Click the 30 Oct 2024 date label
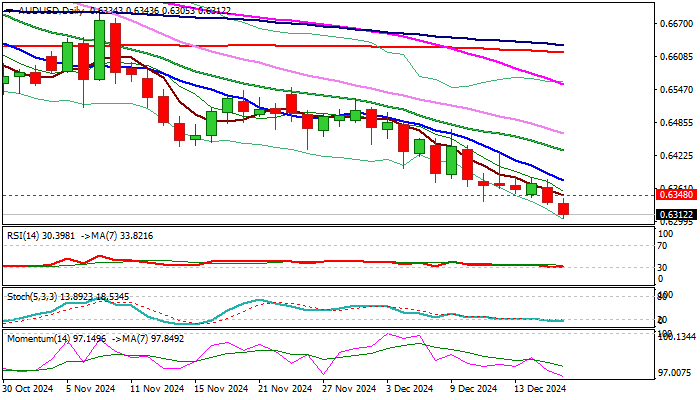Image resolution: width=700 pixels, height=400 pixels. [x=28, y=389]
